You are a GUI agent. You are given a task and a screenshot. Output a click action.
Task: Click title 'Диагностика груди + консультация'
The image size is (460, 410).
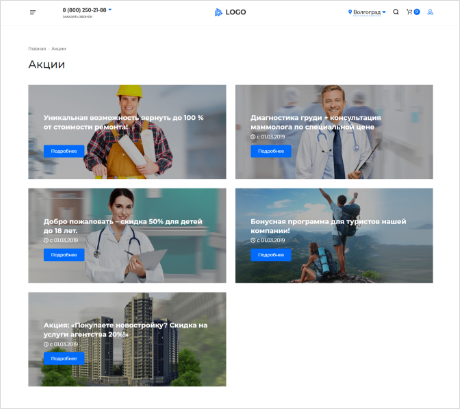click(x=316, y=118)
